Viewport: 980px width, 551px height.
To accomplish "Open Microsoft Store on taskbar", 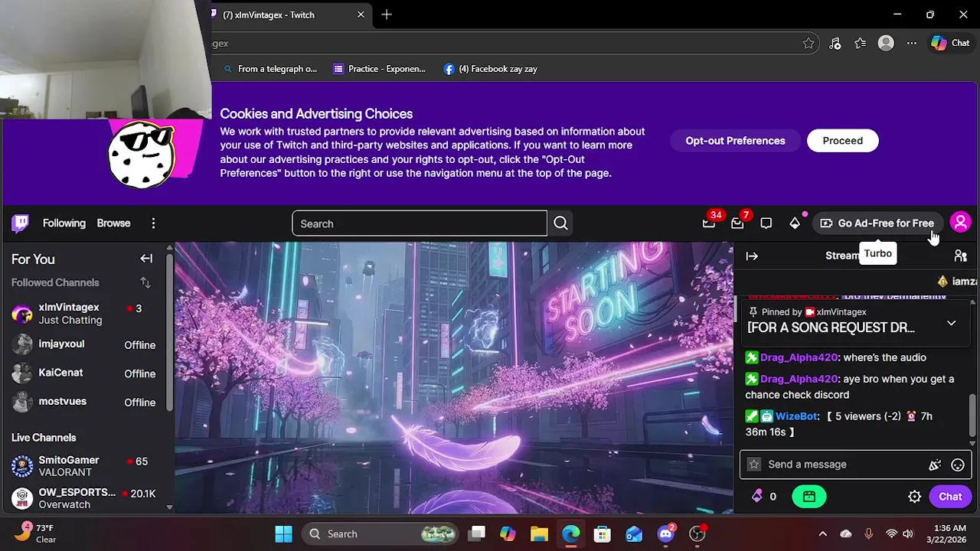I will [x=603, y=534].
